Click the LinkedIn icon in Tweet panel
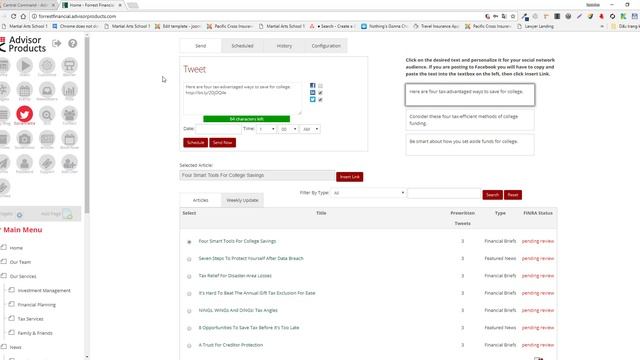Image resolution: width=640 pixels, height=360 pixels. pos(313,93)
